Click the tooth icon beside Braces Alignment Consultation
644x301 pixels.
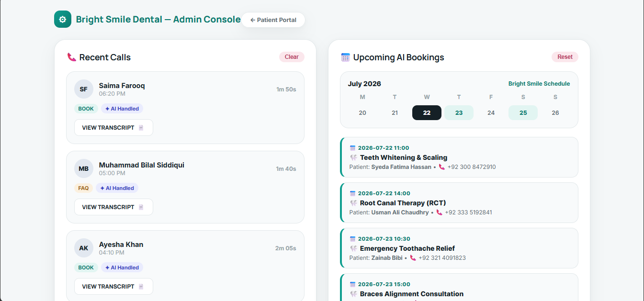(x=354, y=294)
